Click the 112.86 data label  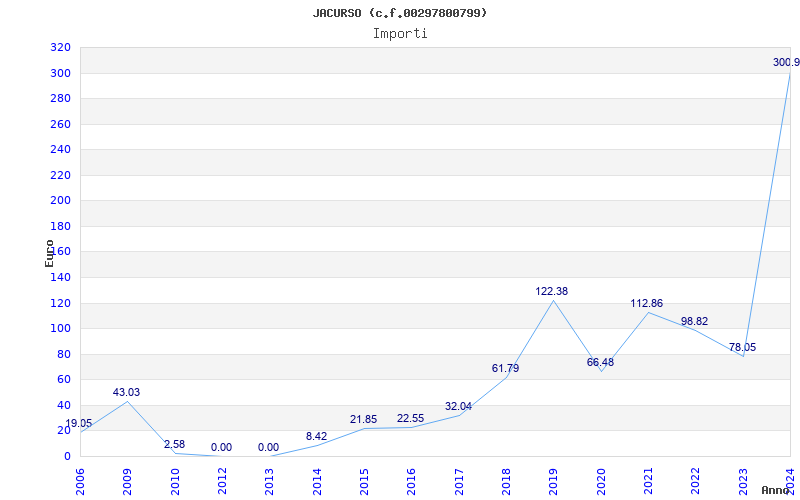(x=646, y=304)
